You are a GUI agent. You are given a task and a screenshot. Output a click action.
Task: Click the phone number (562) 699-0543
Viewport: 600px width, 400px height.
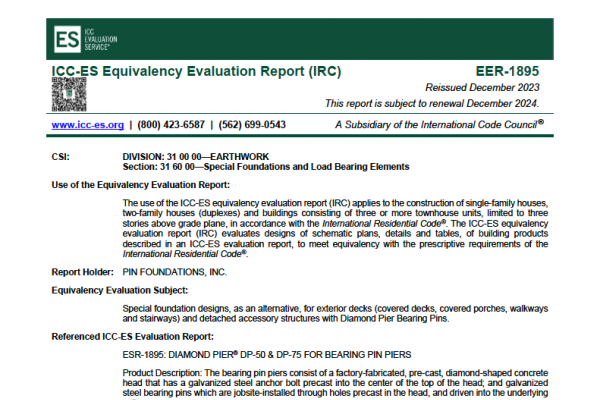[x=252, y=125]
